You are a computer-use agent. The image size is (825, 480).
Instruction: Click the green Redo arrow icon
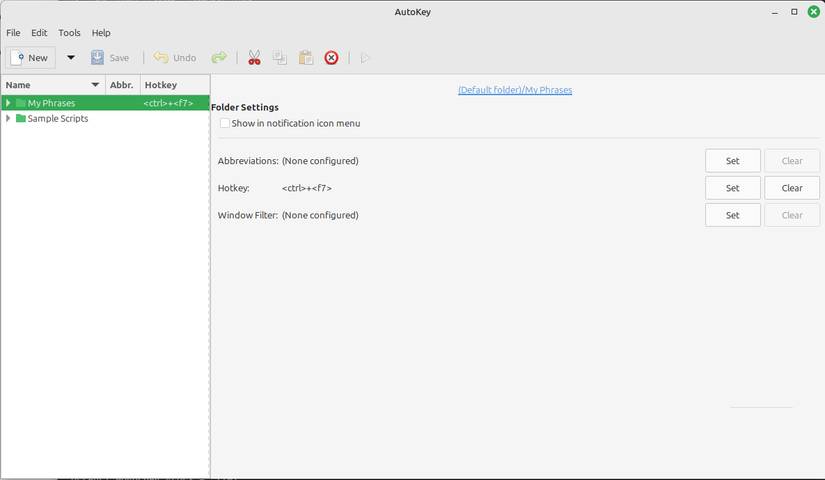[x=219, y=58]
